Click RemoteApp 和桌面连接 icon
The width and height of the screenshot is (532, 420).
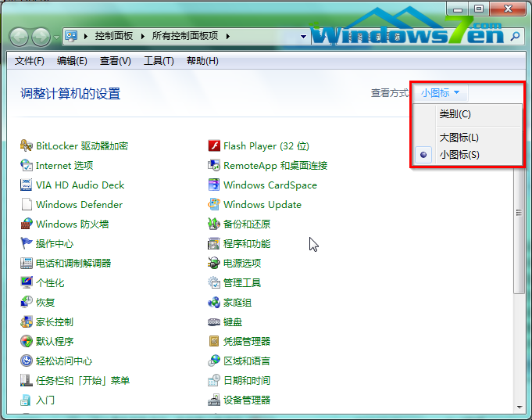[214, 166]
